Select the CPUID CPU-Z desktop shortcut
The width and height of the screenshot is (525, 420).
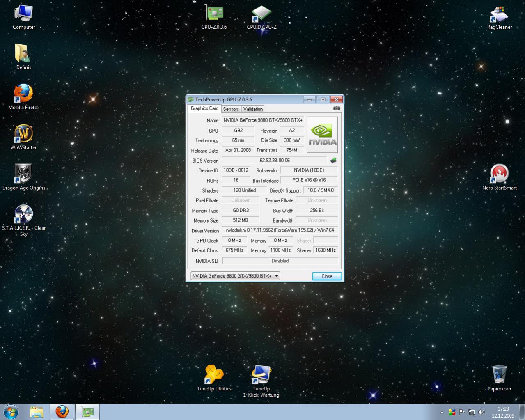coord(261,17)
